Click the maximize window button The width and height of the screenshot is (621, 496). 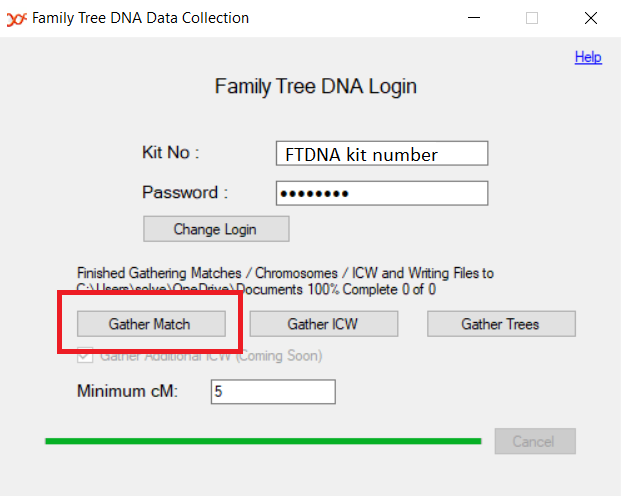(x=531, y=18)
